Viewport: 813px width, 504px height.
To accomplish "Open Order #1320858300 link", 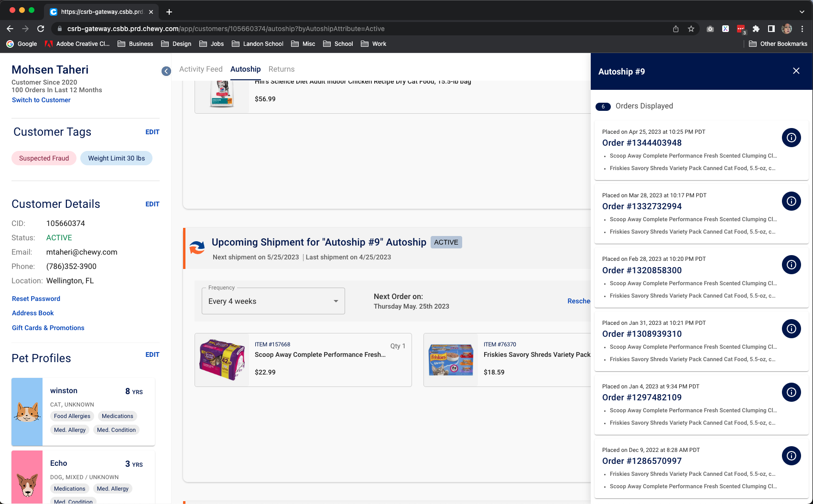I will pyautogui.click(x=642, y=270).
